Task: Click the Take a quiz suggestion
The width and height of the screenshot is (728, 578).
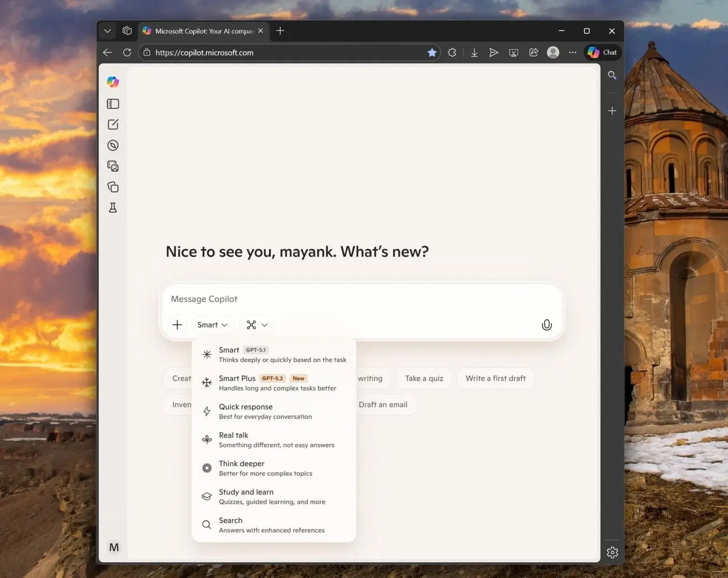Action: coord(424,378)
